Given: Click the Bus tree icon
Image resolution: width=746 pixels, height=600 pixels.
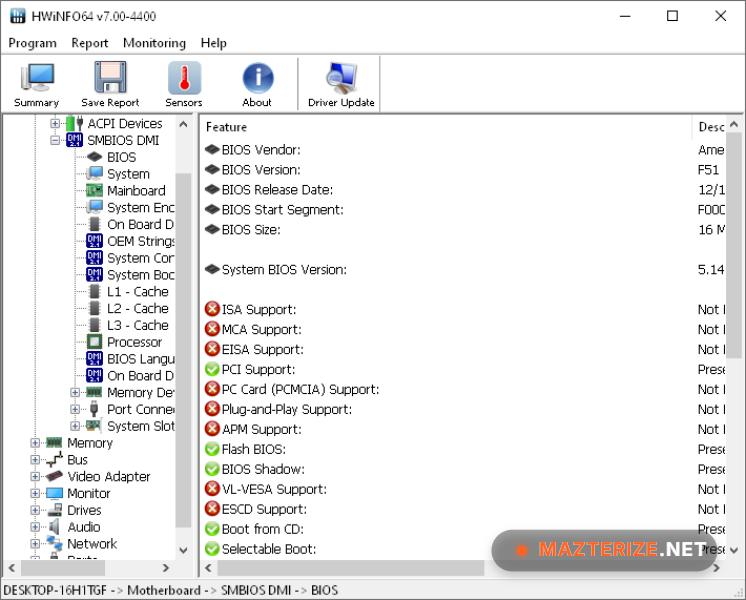Looking at the screenshot, I should pyautogui.click(x=54, y=460).
